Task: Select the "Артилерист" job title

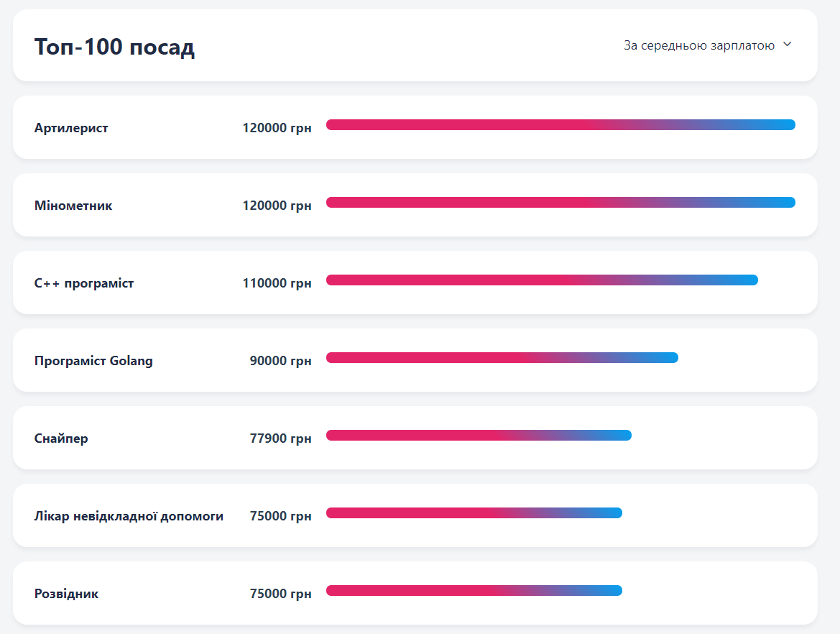Action: pos(71,128)
